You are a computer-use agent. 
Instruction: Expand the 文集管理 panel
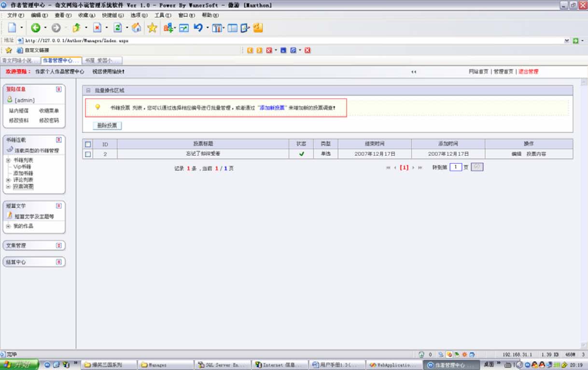pyautogui.click(x=59, y=246)
